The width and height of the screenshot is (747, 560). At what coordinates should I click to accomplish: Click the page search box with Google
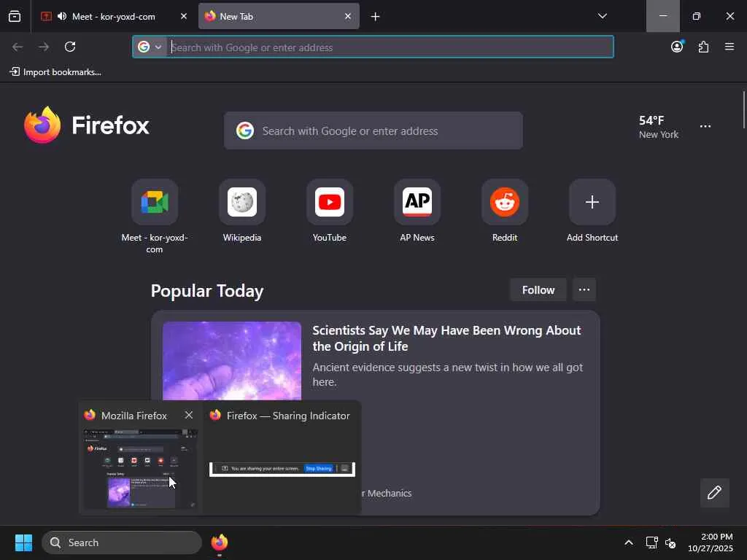click(x=373, y=131)
